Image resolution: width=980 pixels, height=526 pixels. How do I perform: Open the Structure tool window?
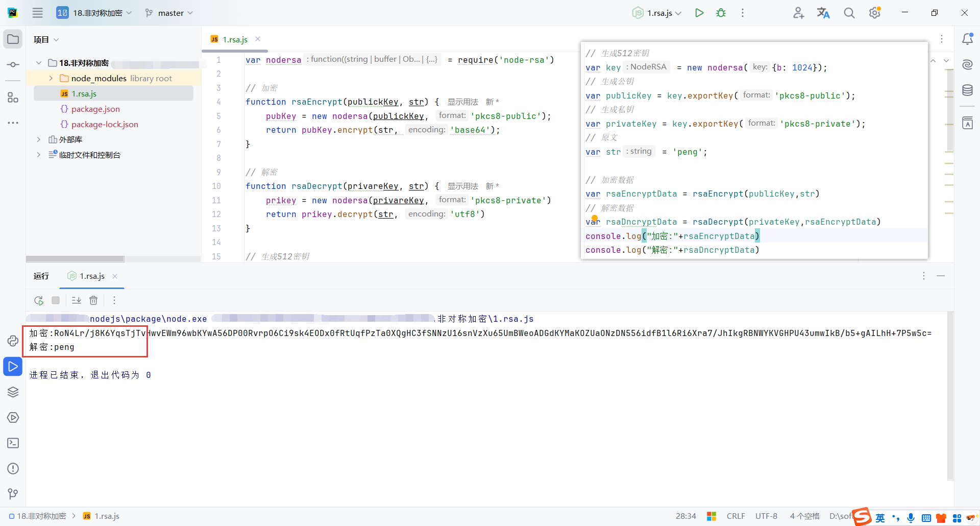pos(13,97)
